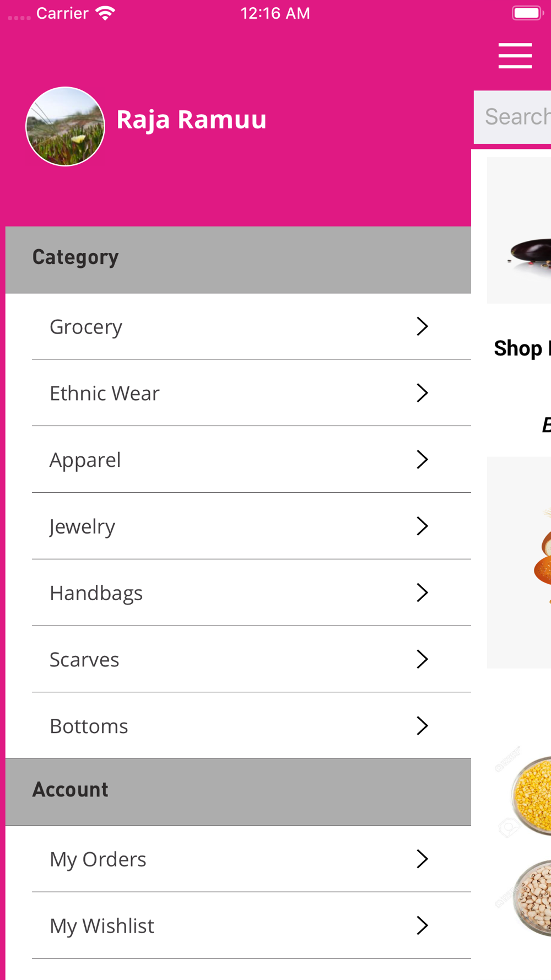
Task: Tap the Handbags chevron icon
Action: tap(422, 593)
